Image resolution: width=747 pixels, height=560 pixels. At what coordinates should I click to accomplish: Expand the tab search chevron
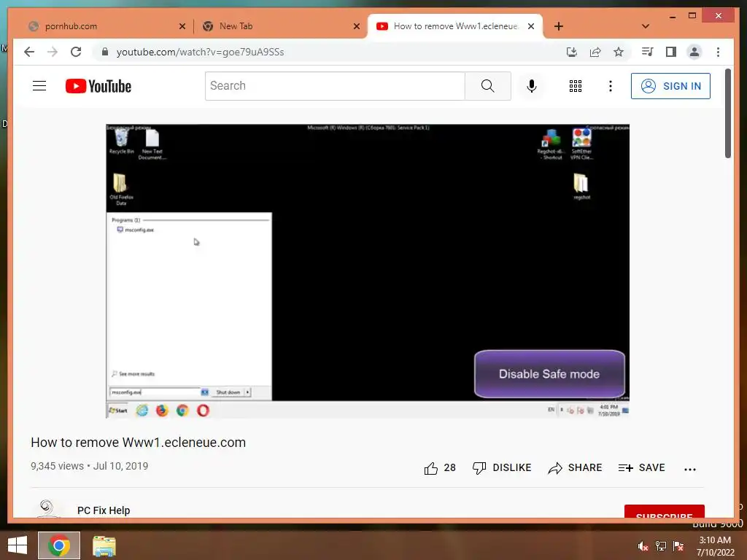(x=646, y=26)
